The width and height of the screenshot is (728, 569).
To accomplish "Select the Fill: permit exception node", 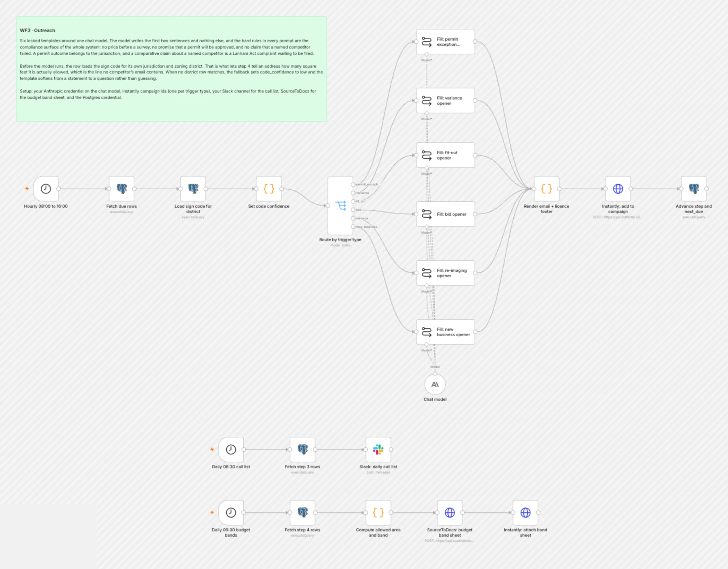I will (445, 42).
